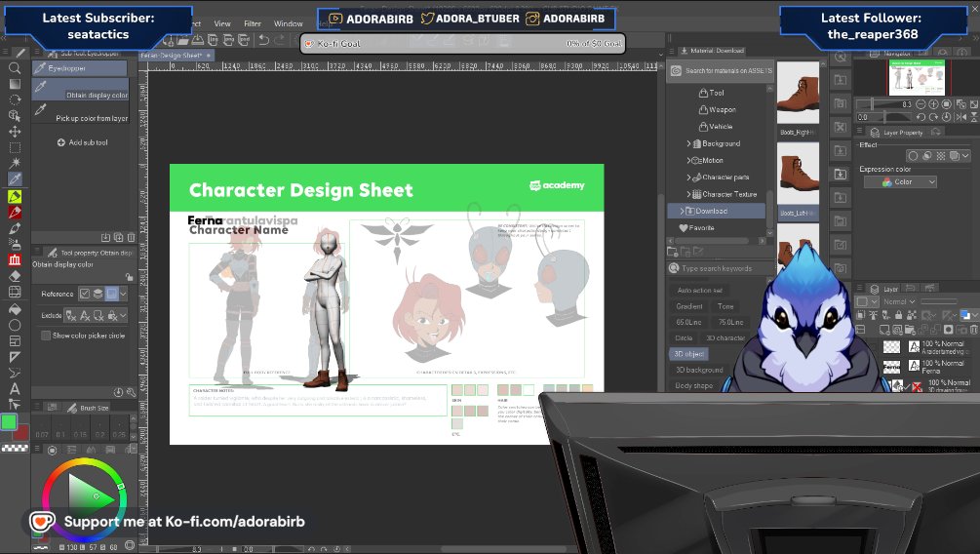Screen dimensions: 980x554
Task: Click the green main color swatch
Action: click(x=9, y=422)
